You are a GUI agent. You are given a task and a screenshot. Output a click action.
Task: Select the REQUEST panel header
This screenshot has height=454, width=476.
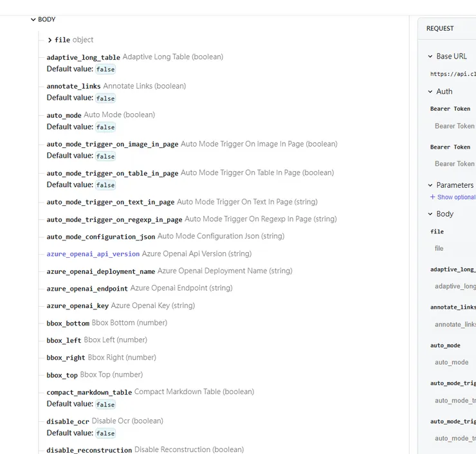tap(440, 28)
